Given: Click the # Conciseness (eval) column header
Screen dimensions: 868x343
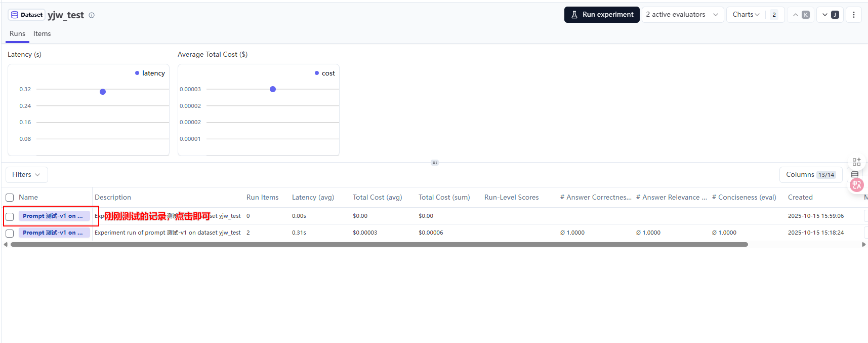Looking at the screenshot, I should (744, 197).
